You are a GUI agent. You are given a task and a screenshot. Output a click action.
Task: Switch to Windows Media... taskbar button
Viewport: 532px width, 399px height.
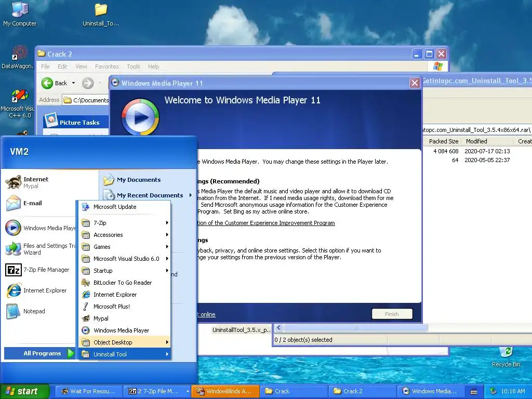(431, 391)
